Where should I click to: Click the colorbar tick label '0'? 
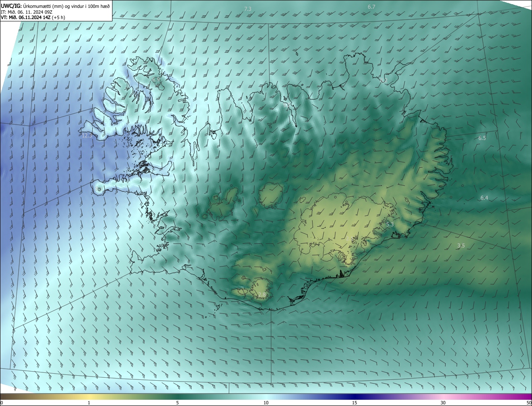click(2, 403)
